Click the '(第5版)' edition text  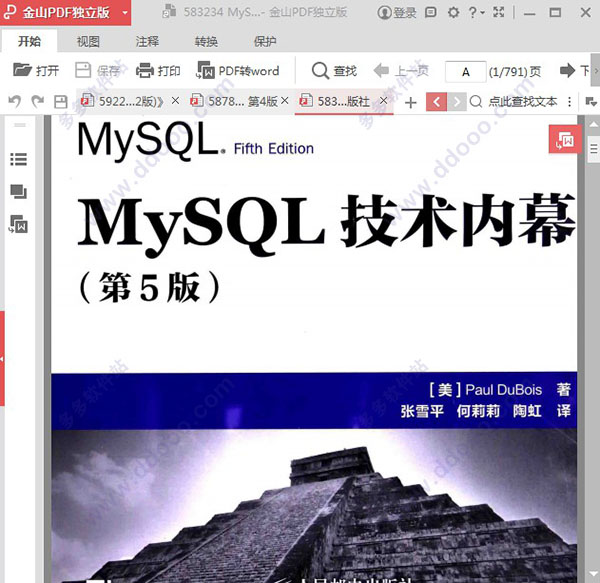150,288
